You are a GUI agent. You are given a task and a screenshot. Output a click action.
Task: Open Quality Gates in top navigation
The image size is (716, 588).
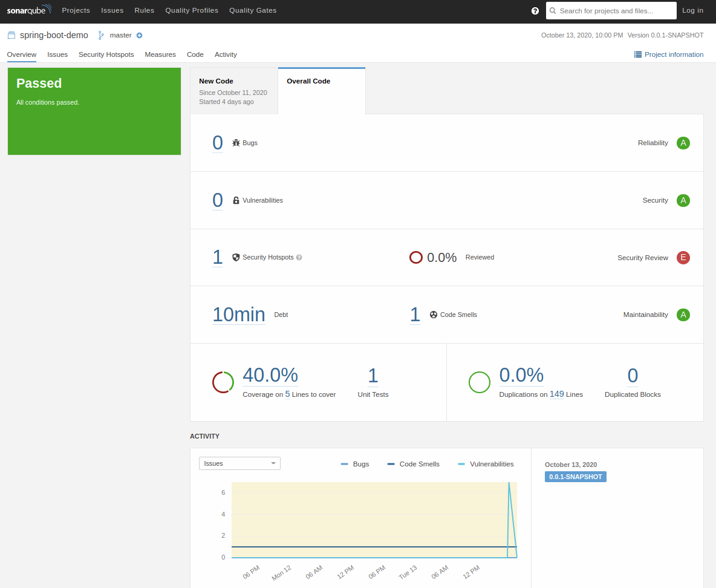click(253, 10)
